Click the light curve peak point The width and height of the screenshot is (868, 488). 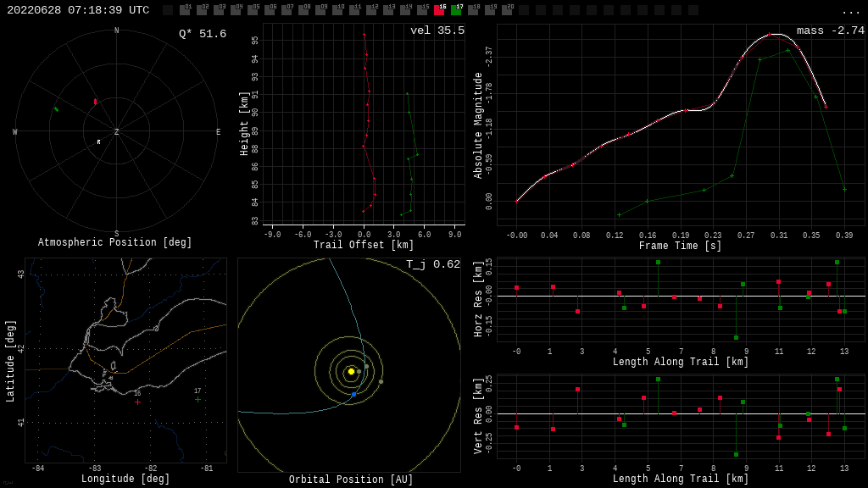point(769,34)
